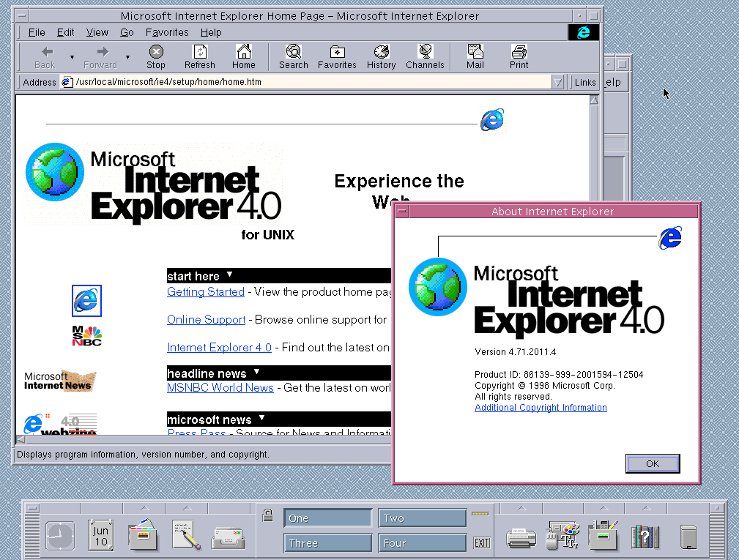Click the EXIT button in CDE panel
The width and height of the screenshot is (739, 560).
tap(482, 543)
